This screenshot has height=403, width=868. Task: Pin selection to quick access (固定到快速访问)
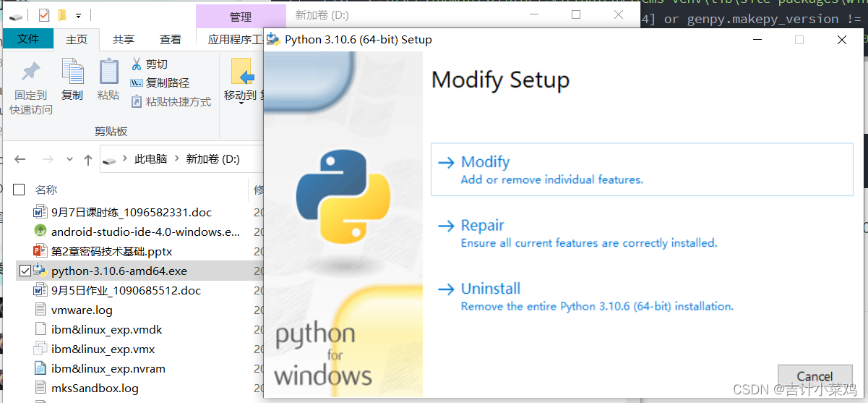click(31, 88)
